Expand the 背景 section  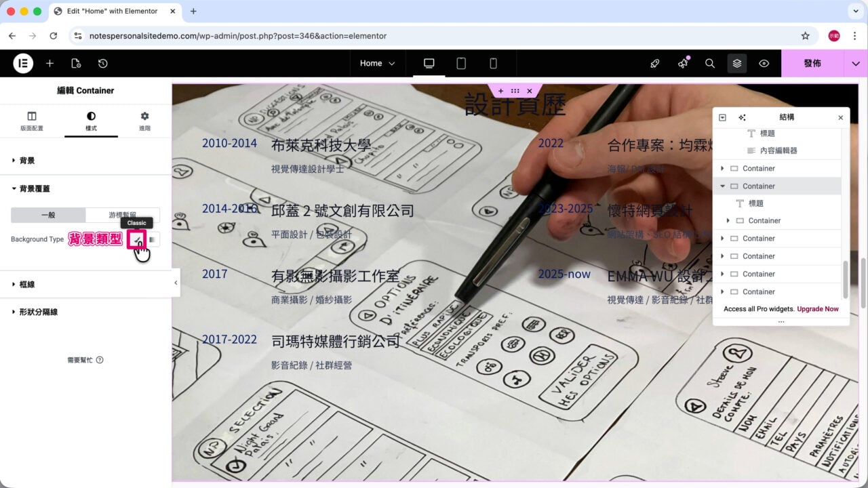[x=85, y=161]
